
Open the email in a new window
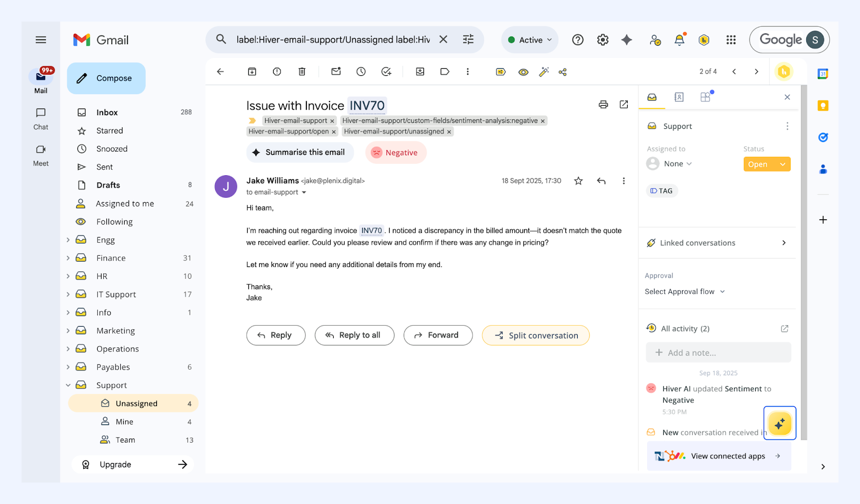coord(624,104)
